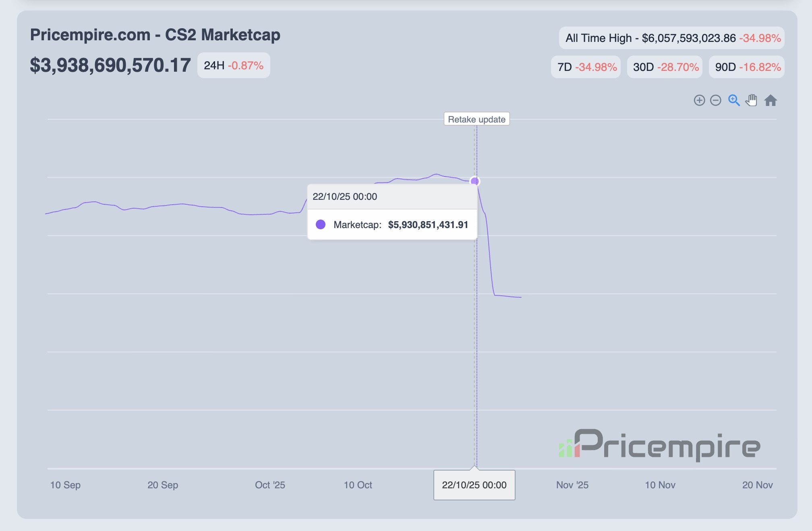
Task: Click the 90D change badge
Action: [747, 67]
